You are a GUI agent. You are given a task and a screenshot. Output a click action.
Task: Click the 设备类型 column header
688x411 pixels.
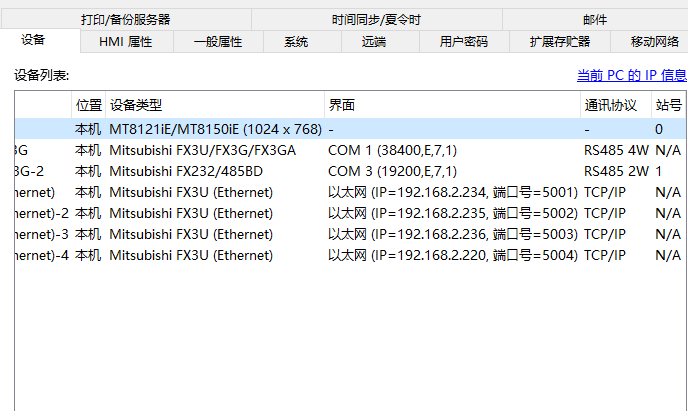(136, 105)
